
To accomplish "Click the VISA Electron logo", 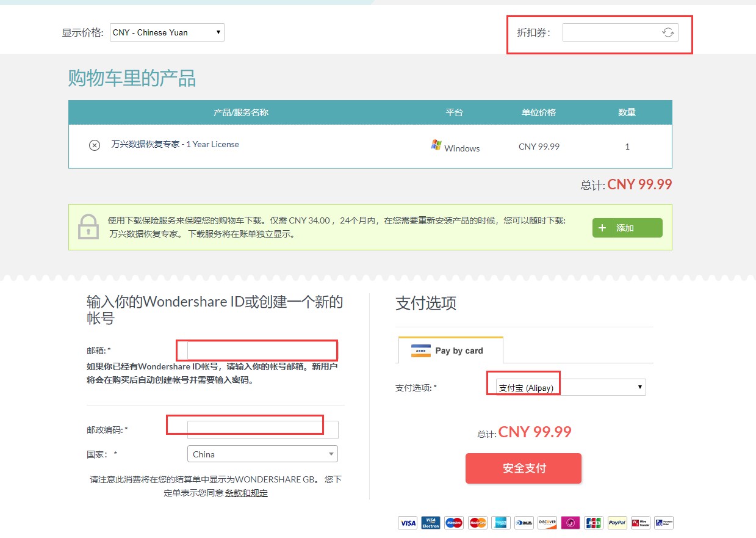I will click(431, 523).
